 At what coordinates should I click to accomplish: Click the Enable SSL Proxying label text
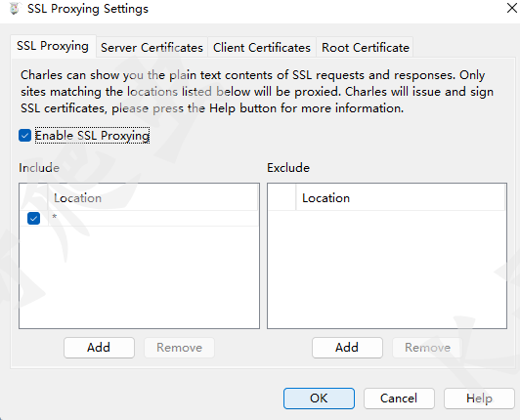[92, 136]
